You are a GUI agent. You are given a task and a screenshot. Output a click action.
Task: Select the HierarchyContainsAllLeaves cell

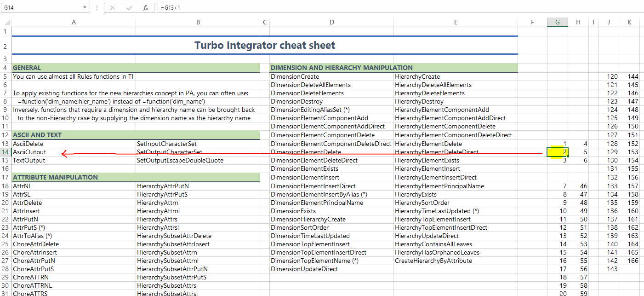point(456,244)
